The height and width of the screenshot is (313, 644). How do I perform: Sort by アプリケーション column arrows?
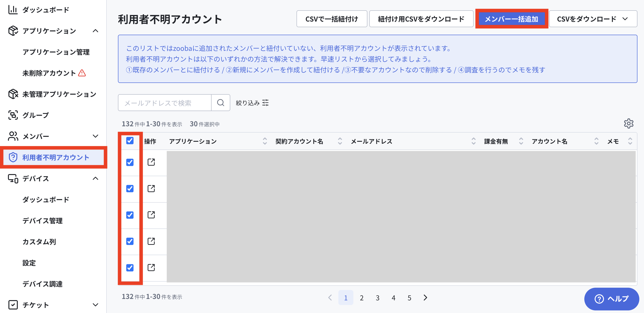265,141
